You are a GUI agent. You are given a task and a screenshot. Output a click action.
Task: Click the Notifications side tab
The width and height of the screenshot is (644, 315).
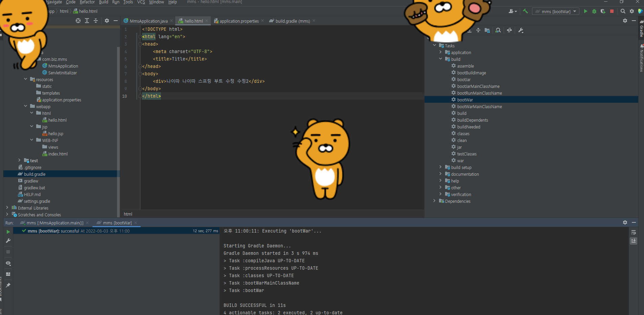641,58
